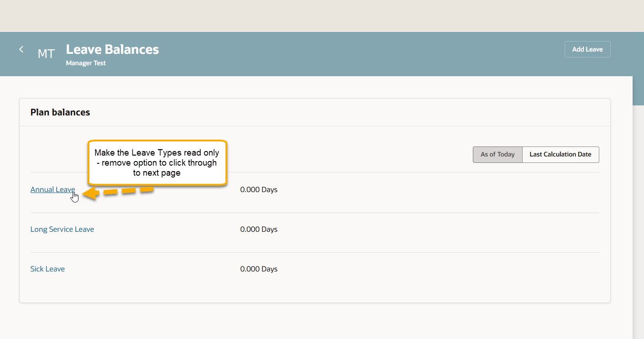This screenshot has width=644, height=339.
Task: Click the Manager Test subtitle
Action: [x=86, y=63]
